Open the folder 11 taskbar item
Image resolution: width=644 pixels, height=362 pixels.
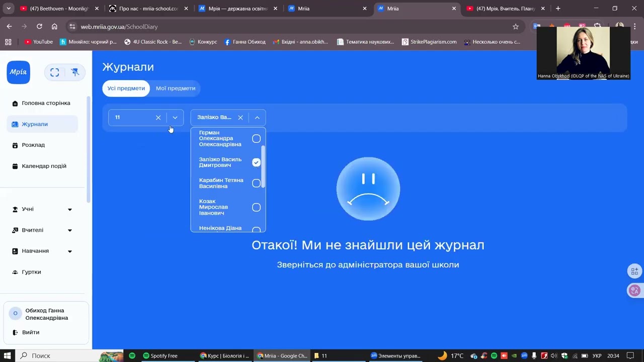coord(336,355)
